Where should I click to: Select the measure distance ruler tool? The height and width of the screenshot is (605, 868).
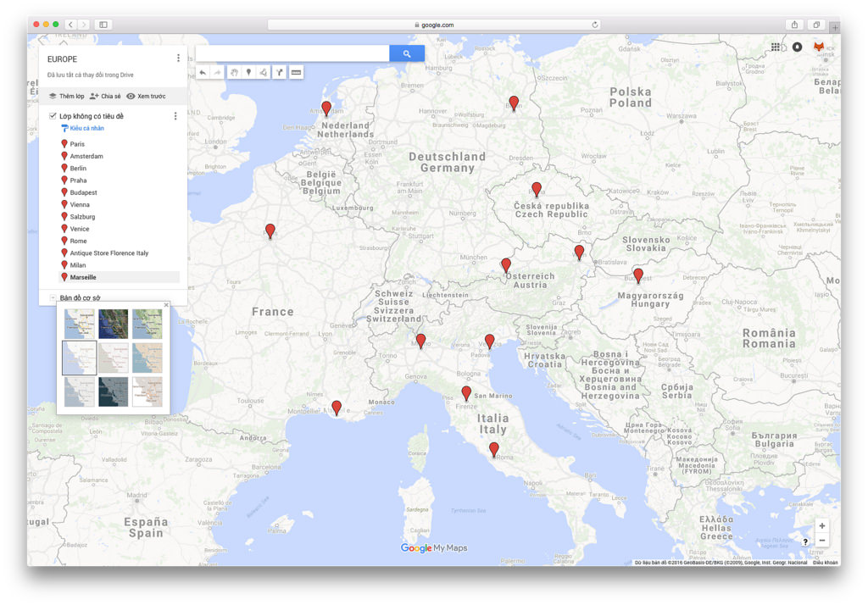(x=296, y=73)
